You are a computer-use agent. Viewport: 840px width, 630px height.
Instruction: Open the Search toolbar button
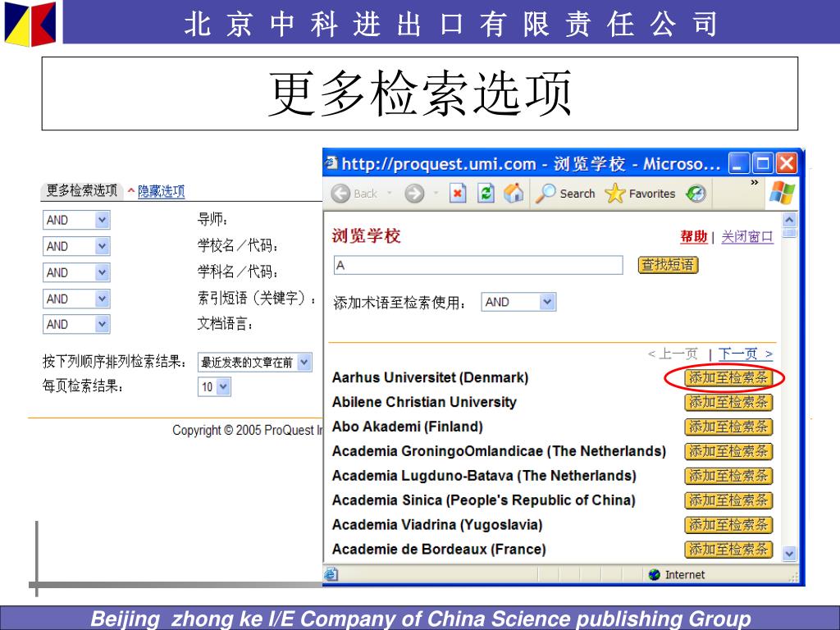click(x=565, y=194)
